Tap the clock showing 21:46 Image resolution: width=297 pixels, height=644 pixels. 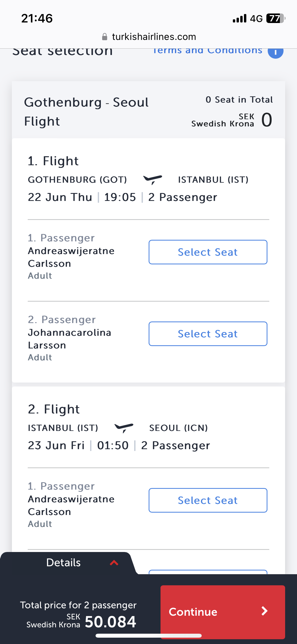[x=37, y=19]
